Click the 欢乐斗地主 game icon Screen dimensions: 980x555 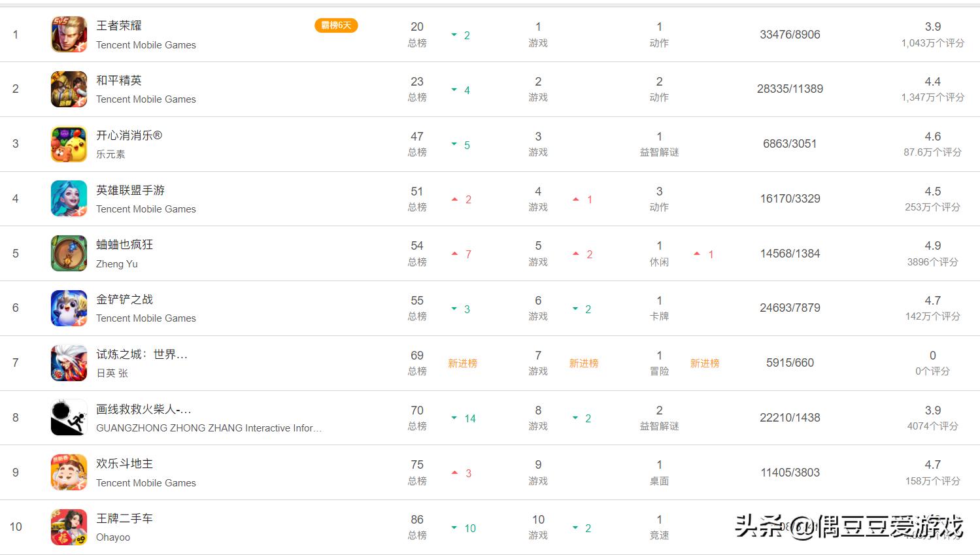tap(69, 473)
